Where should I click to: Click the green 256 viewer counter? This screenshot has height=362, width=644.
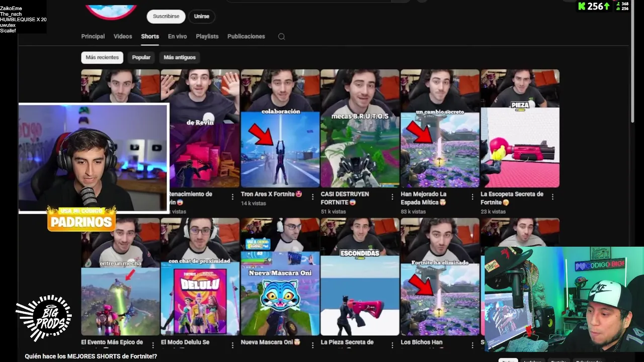pyautogui.click(x=594, y=6)
